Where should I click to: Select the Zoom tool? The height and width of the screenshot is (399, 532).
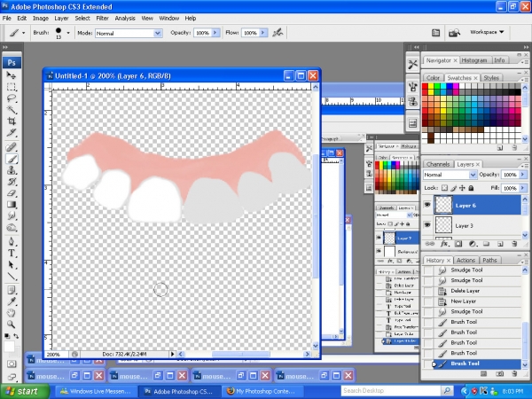pos(12,325)
